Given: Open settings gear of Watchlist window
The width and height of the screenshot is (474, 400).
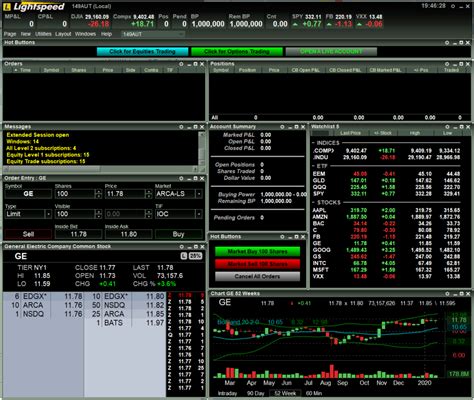Looking at the screenshot, I should pos(447,127).
